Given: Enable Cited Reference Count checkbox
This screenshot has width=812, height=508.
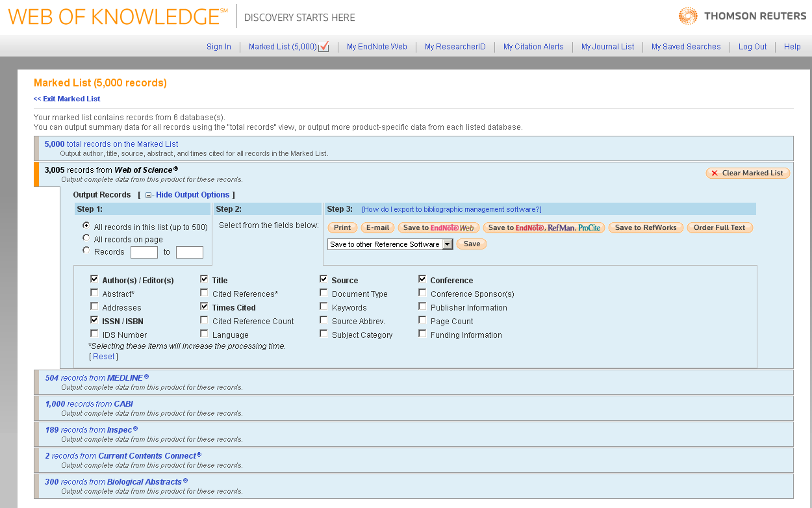Looking at the screenshot, I should pyautogui.click(x=204, y=320).
